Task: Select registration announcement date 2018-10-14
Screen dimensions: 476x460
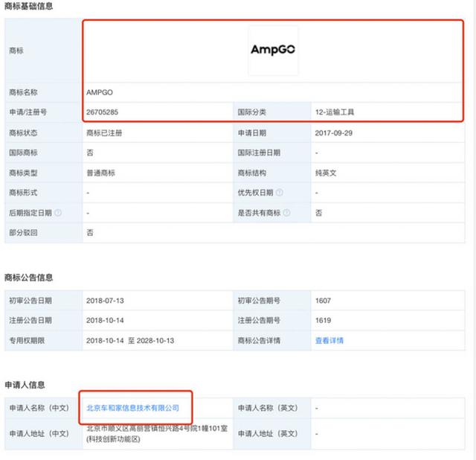Action: (105, 320)
